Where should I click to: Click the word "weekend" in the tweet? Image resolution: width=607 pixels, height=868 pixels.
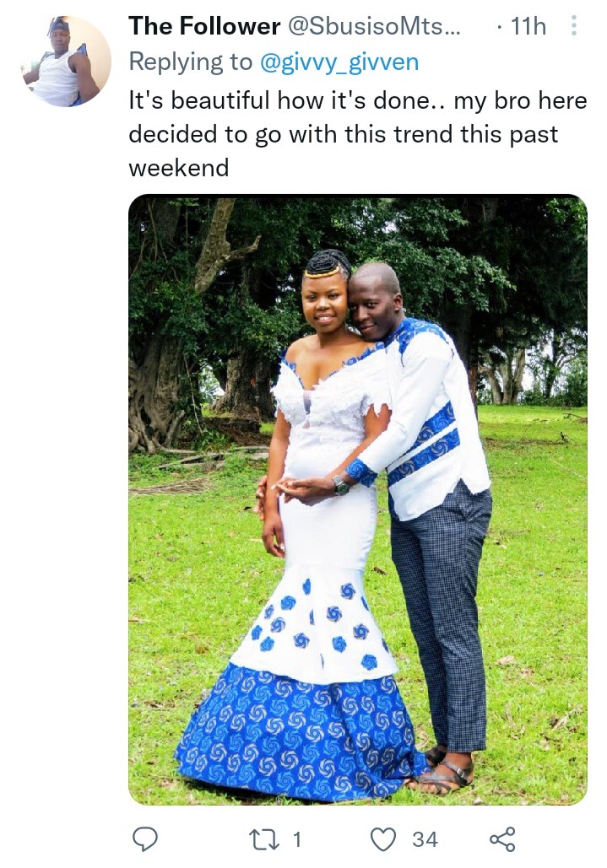coord(178,168)
